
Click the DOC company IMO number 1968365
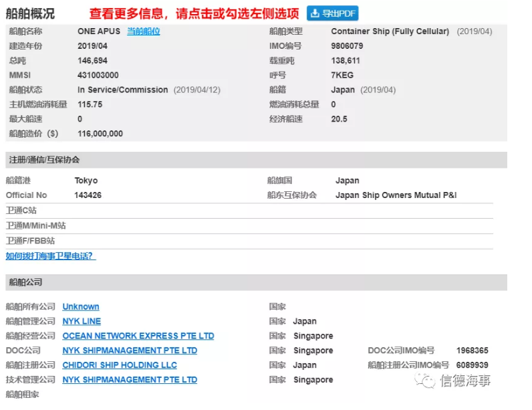[472, 350]
